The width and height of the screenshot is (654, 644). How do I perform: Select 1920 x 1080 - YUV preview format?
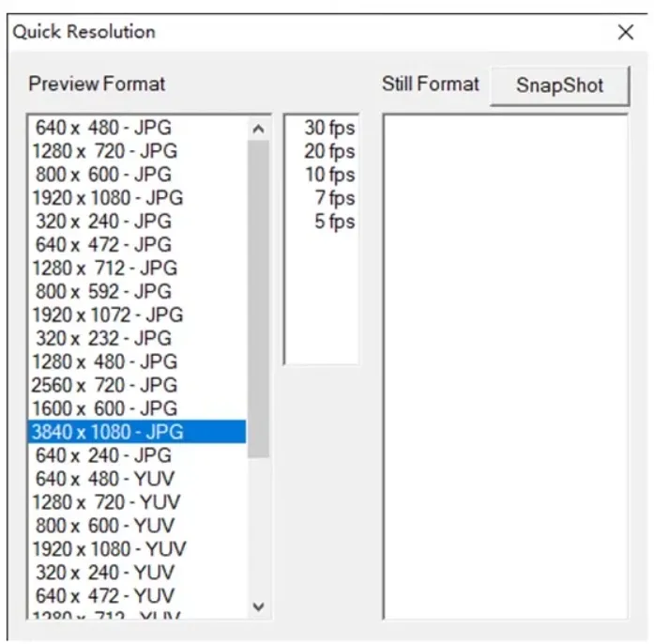click(x=137, y=548)
